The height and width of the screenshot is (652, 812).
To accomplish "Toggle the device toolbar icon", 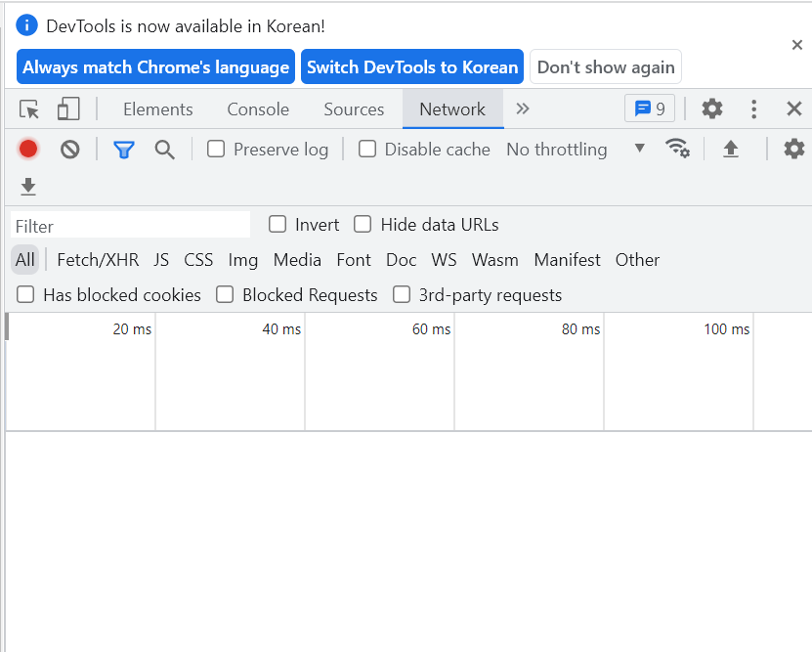I will click(68, 109).
